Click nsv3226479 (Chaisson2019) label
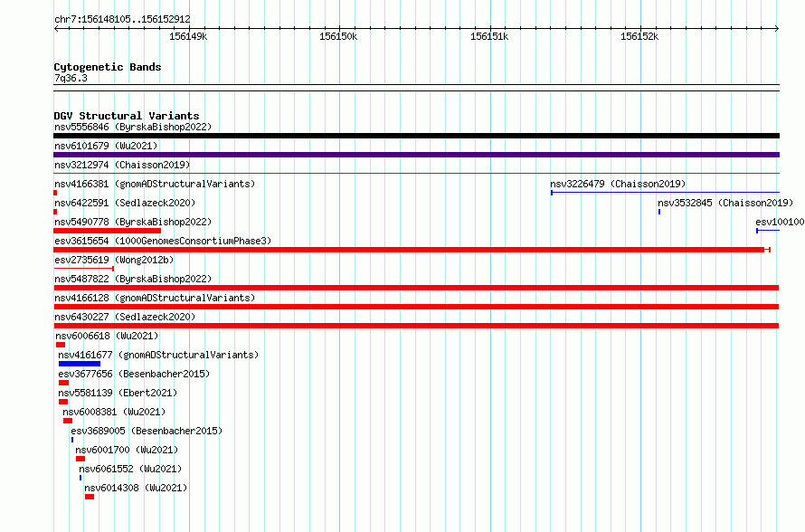 click(x=618, y=184)
